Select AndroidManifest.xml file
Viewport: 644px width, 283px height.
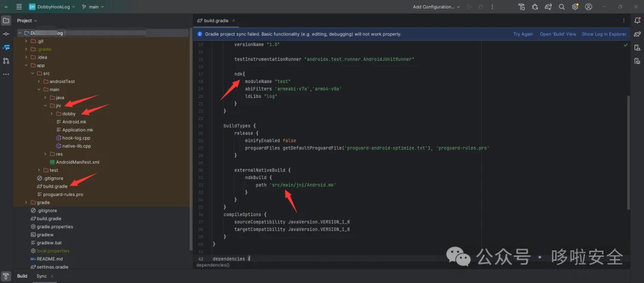point(78,162)
